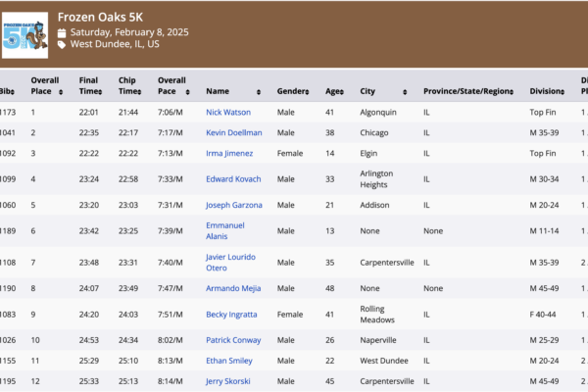Open Irma Jimenez's result details
588x392 pixels.
click(x=229, y=154)
